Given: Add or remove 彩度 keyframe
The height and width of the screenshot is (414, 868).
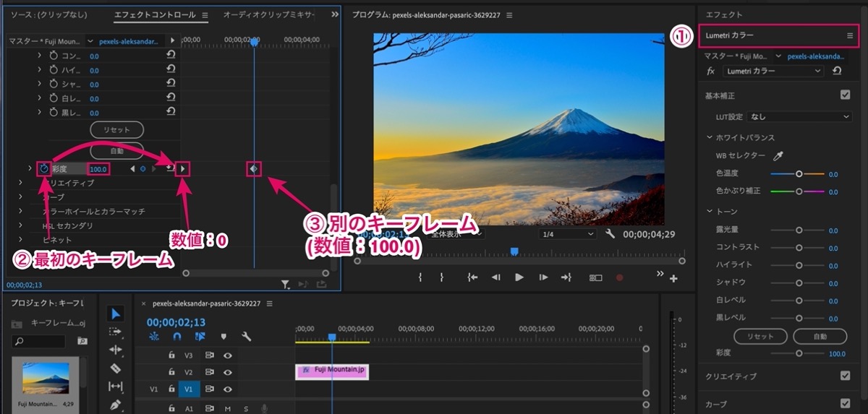Looking at the screenshot, I should (x=142, y=169).
